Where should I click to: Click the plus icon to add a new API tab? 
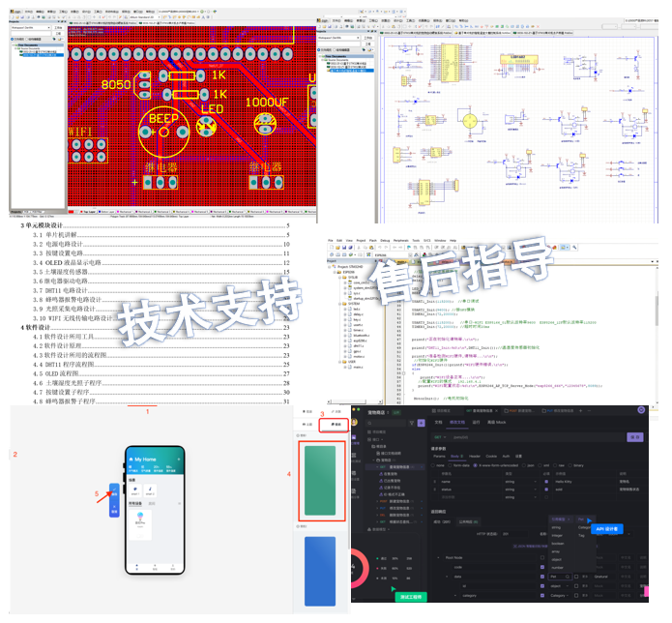[581, 411]
